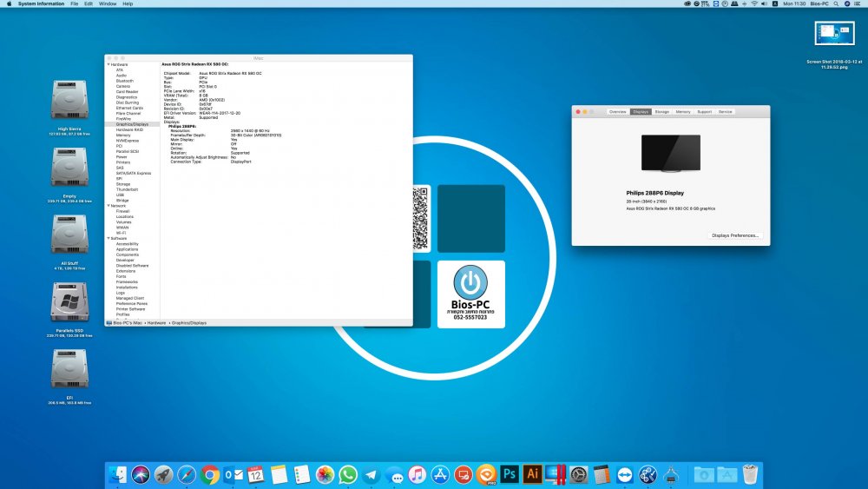
Task: Open the Photos app in dock
Action: coord(325,474)
